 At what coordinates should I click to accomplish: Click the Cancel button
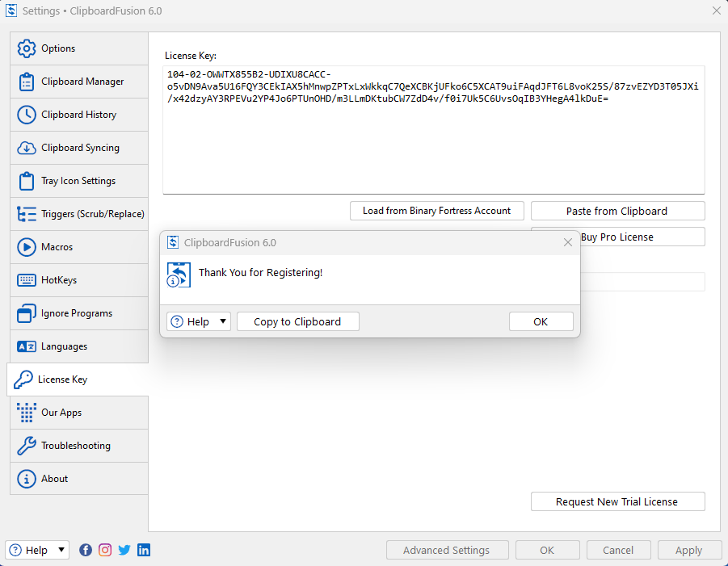tap(618, 550)
